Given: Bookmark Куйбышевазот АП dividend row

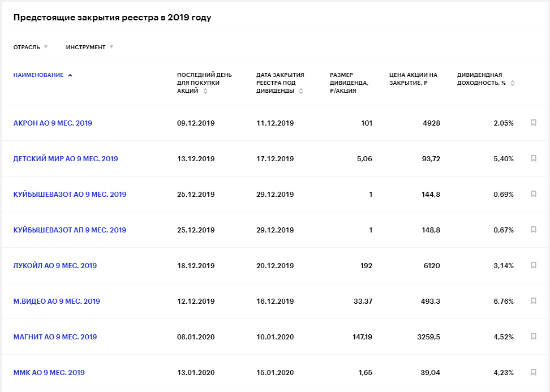Looking at the screenshot, I should tap(533, 230).
